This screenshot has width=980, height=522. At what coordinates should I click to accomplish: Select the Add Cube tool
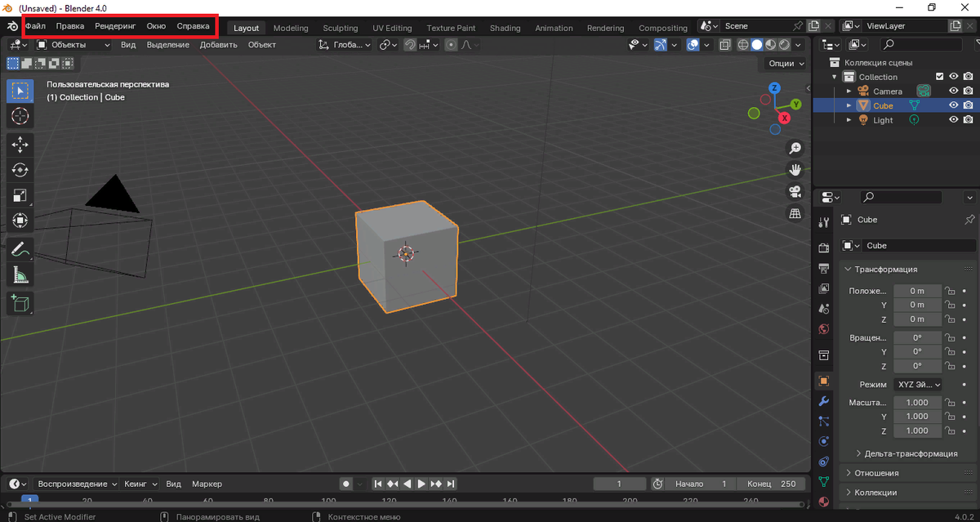[x=20, y=303]
